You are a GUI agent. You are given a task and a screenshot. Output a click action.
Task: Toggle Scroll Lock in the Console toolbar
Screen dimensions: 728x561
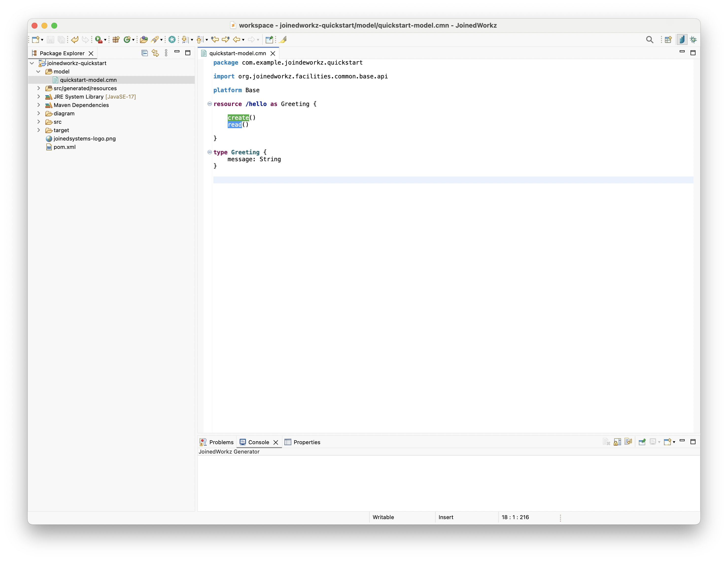[617, 442]
